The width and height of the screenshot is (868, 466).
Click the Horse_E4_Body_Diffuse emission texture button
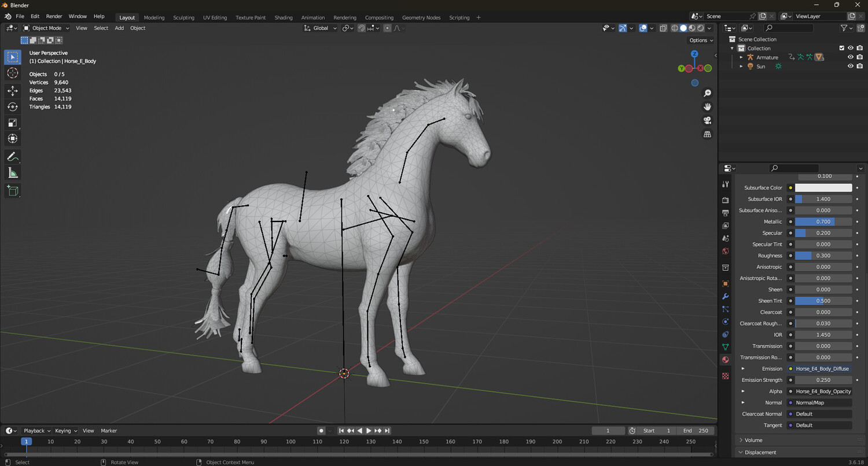coord(823,369)
